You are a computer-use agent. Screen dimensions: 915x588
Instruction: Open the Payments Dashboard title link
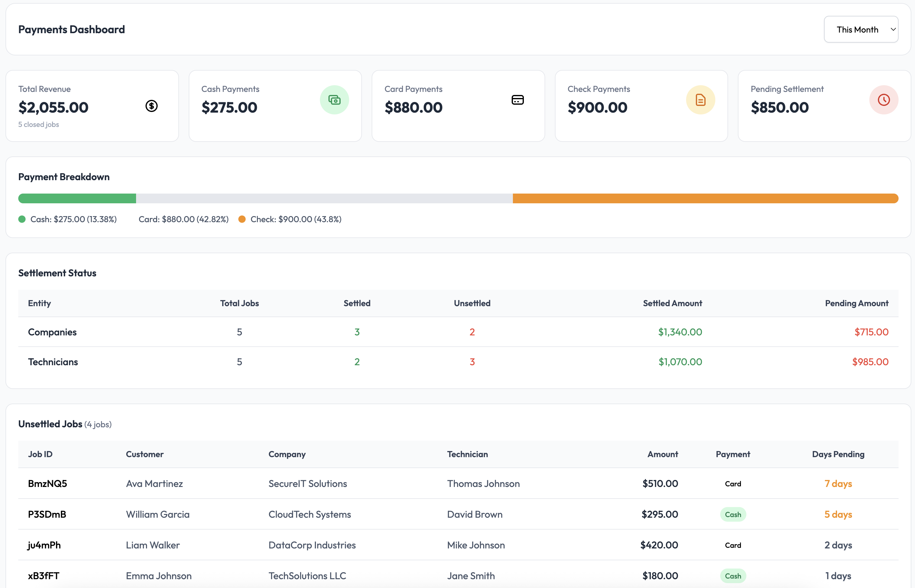72,29
